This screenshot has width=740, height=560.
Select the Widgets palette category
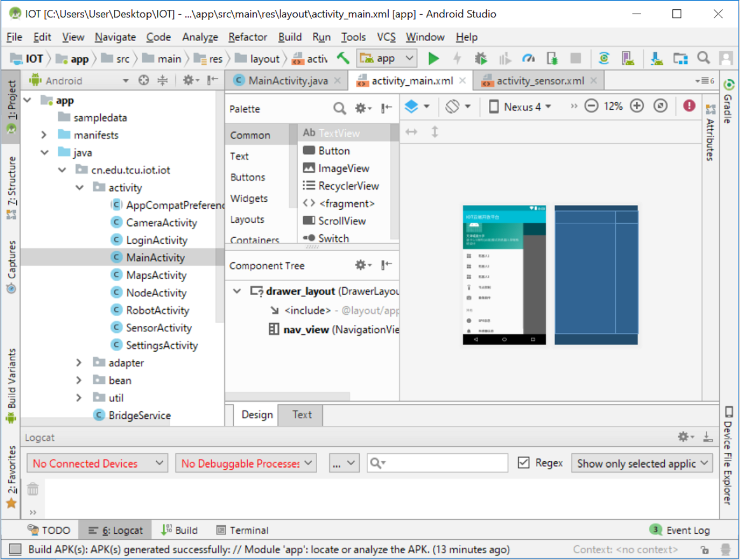(x=249, y=198)
